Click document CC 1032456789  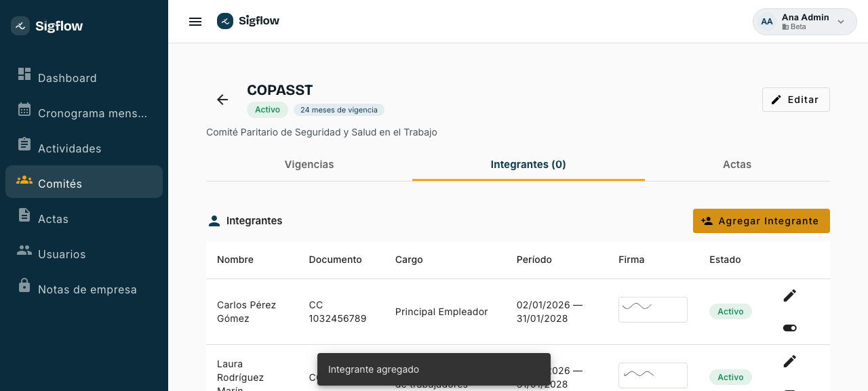[338, 312]
